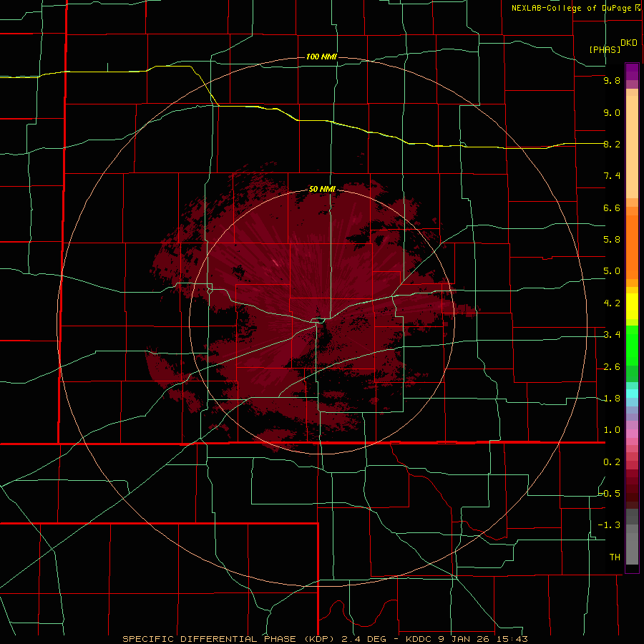Select the 8.2 value on the scale

click(612, 144)
